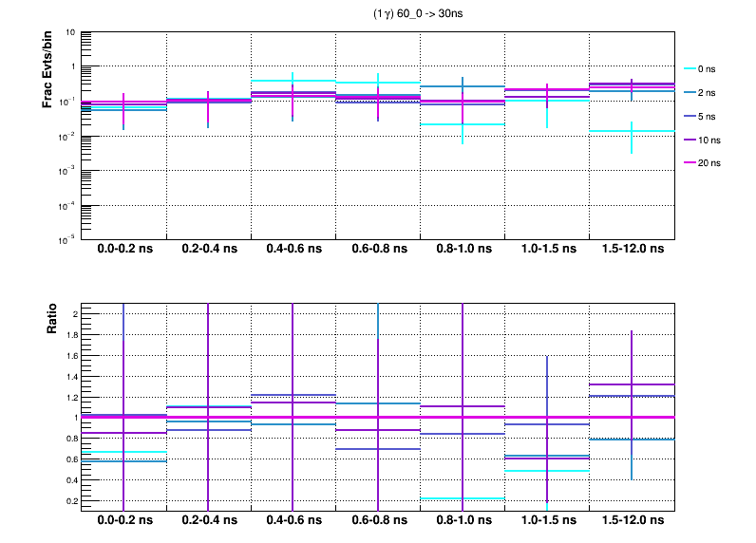Click the 5 ns legend line marker
This screenshot has height=543, width=756.
[690, 116]
